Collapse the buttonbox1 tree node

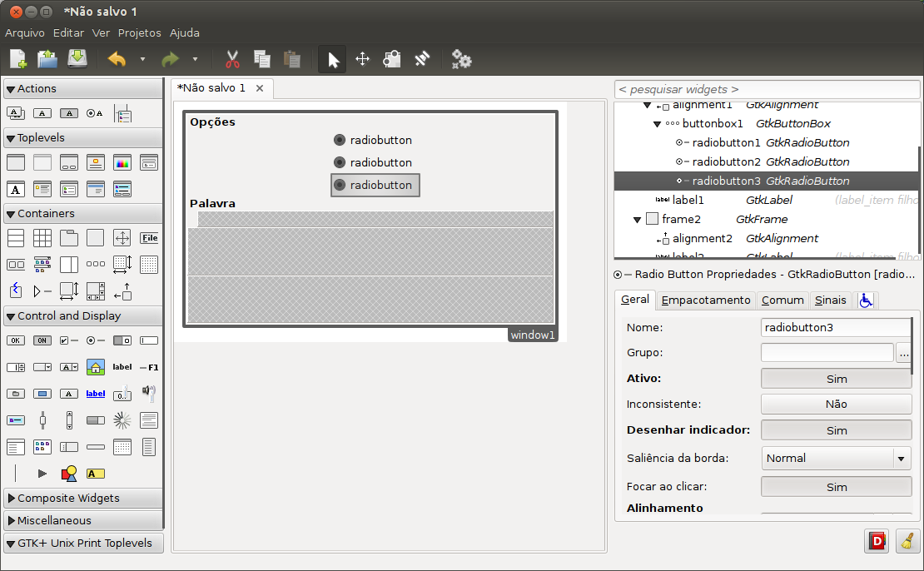(657, 124)
